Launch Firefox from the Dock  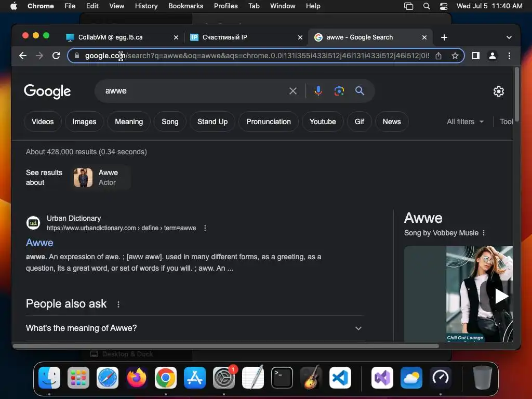click(x=137, y=377)
